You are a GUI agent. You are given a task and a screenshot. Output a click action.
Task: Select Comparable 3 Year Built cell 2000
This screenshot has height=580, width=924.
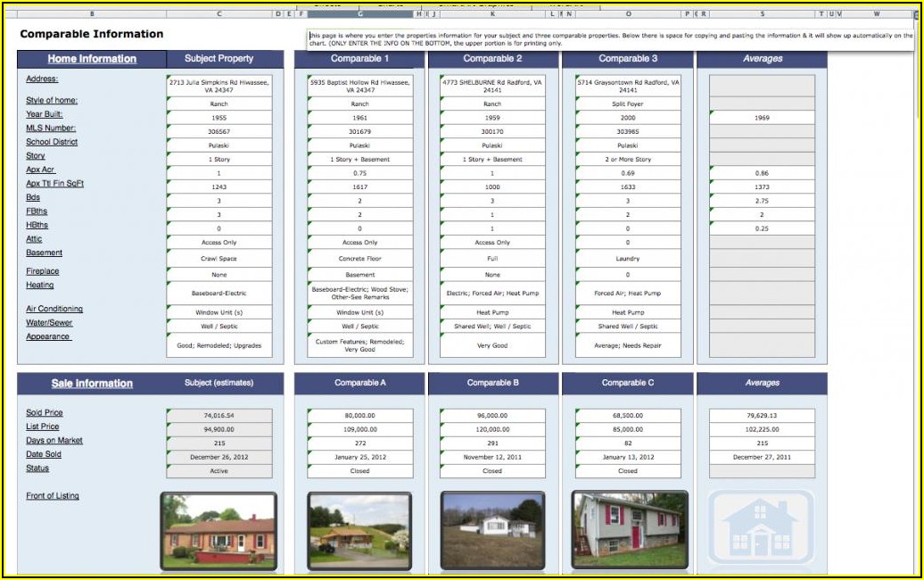pyautogui.click(x=628, y=118)
